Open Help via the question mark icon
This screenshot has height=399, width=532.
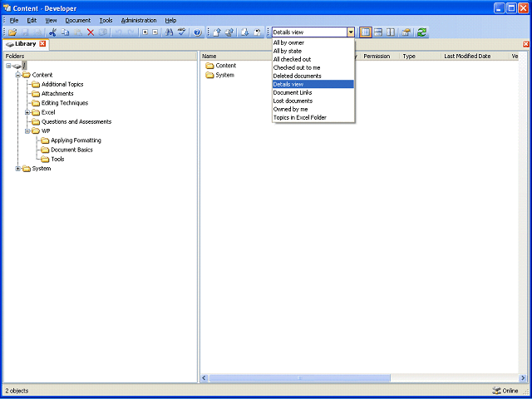click(x=198, y=32)
